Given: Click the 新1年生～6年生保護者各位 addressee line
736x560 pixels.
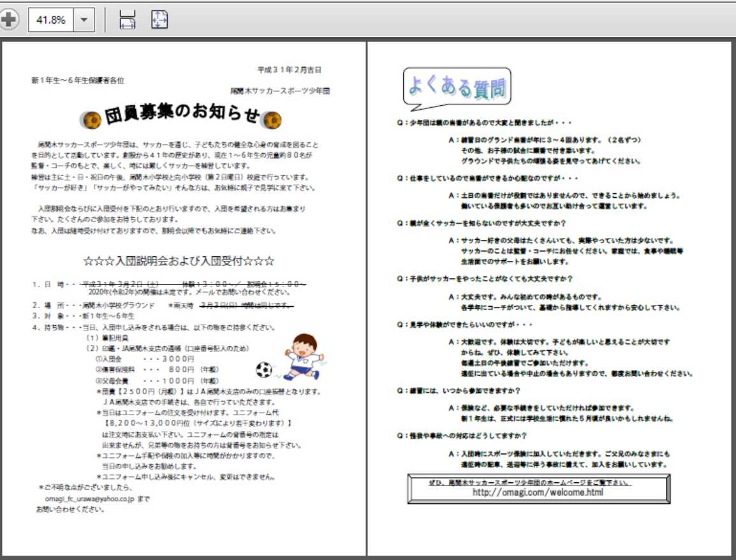Looking at the screenshot, I should tap(78, 81).
